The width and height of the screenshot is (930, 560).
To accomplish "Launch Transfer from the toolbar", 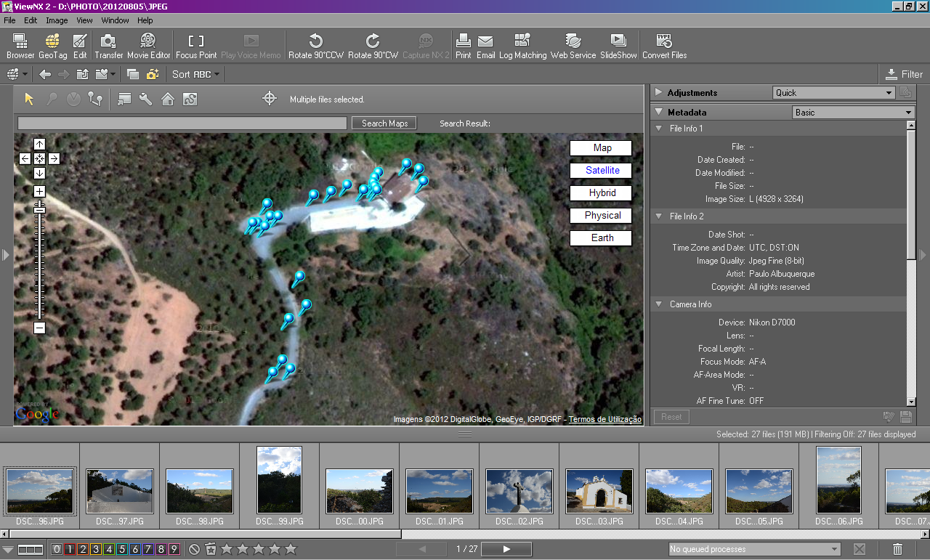I will point(109,46).
